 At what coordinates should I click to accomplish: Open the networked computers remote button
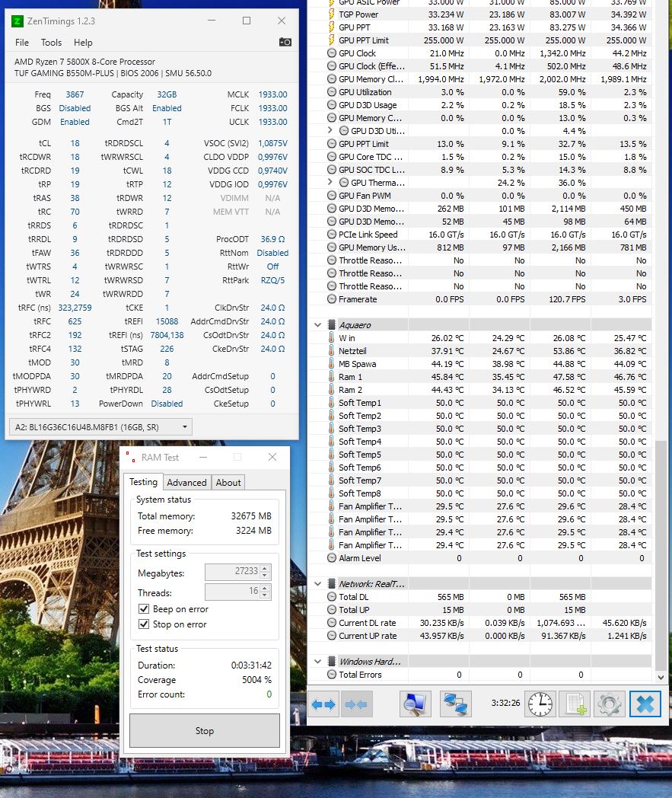coord(455,704)
